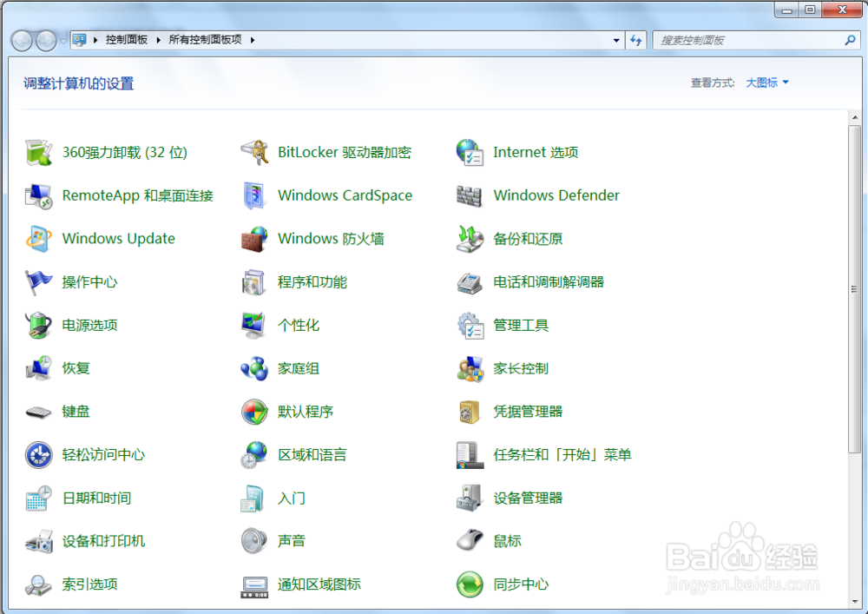Open the 家长控制 people icon

[470, 368]
